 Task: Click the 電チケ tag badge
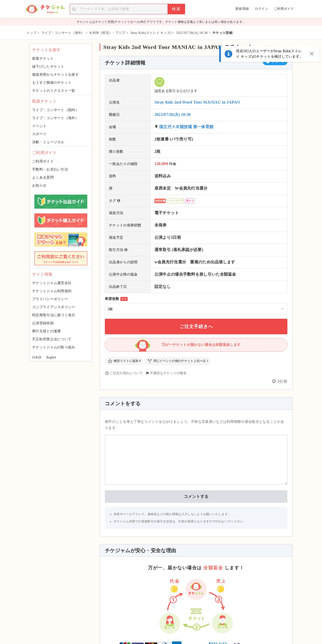coord(190,201)
